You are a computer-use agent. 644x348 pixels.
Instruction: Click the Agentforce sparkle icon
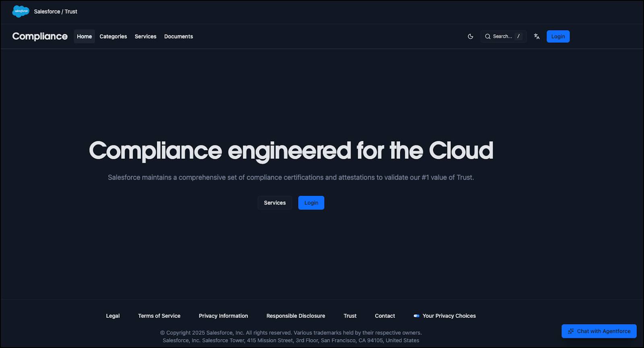click(571, 331)
